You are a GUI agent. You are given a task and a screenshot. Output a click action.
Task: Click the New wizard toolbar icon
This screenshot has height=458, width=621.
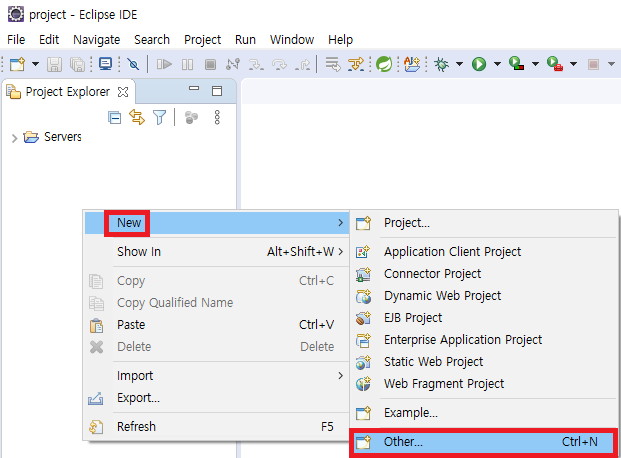click(17, 64)
